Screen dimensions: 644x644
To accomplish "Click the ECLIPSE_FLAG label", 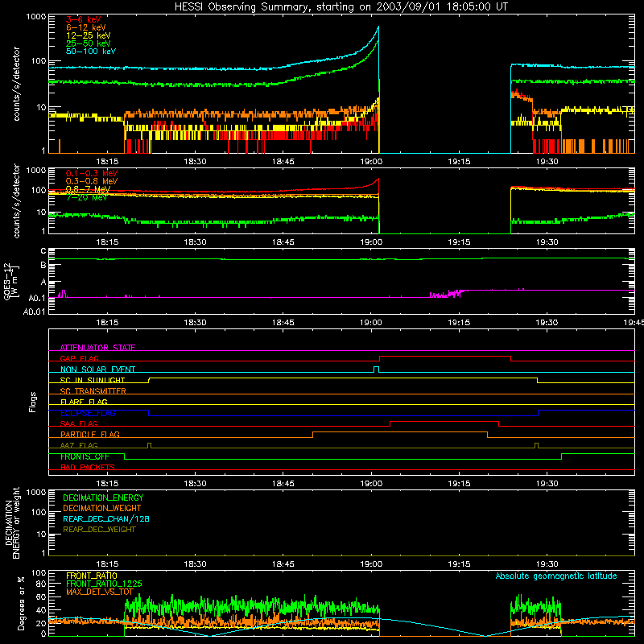I will click(88, 413).
